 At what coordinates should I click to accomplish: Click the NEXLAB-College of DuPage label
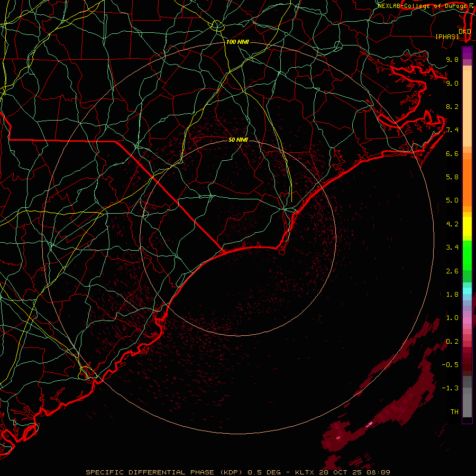(422, 6)
